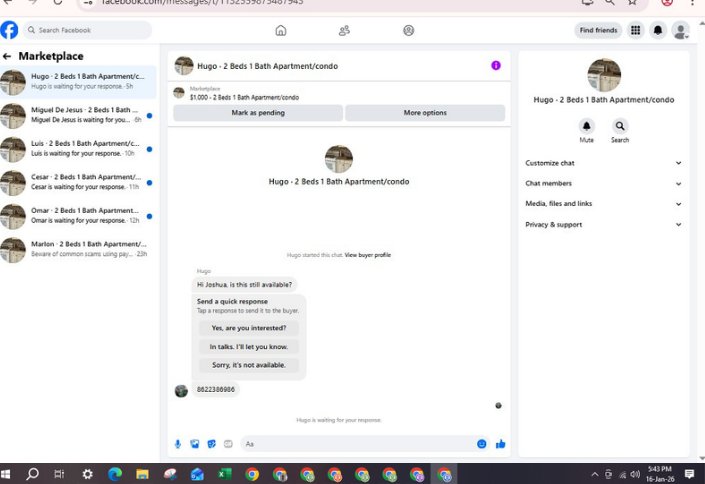
Task: Expand Customize chat section
Action: [603, 163]
